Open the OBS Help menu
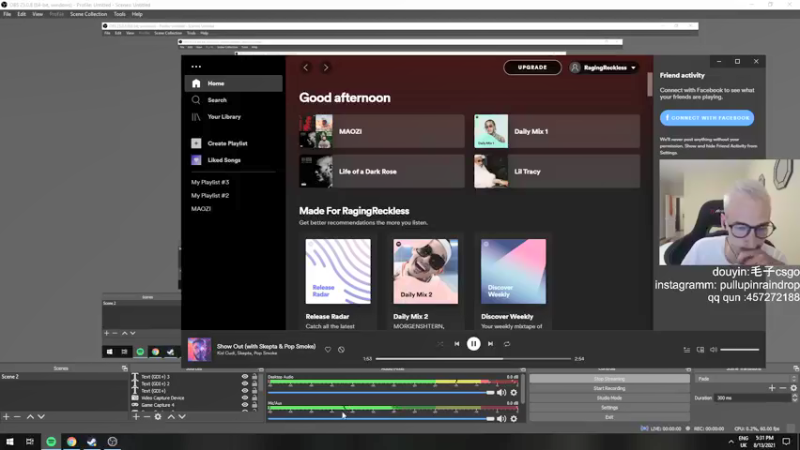800x450 pixels. [137, 14]
